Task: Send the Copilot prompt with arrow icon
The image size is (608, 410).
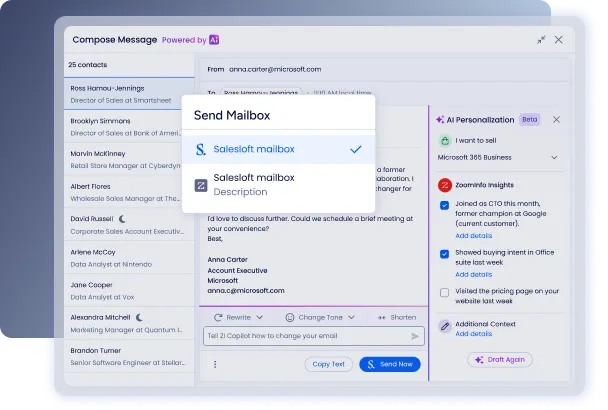Action: pos(415,336)
